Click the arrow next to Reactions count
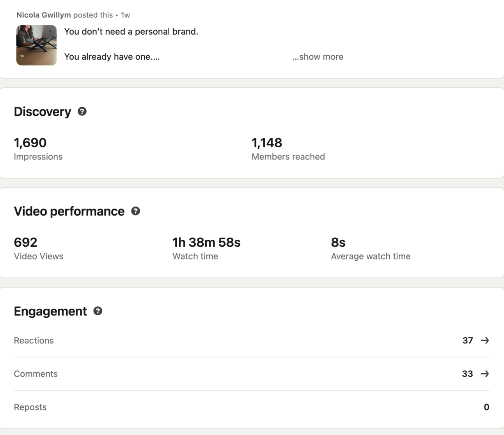The width and height of the screenshot is (504, 435). point(484,341)
